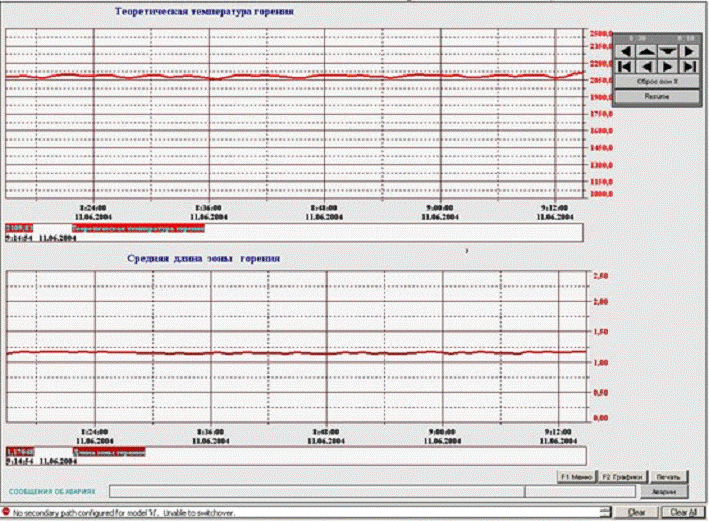Open the F2 Графики screen
This screenshot has width=709, height=521.
click(625, 476)
